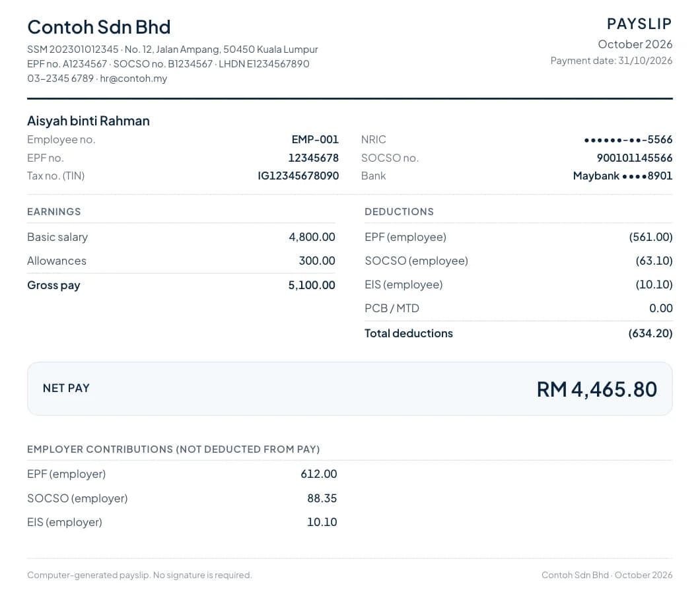
Task: Click masked NRIC ending 5566
Action: [x=628, y=140]
